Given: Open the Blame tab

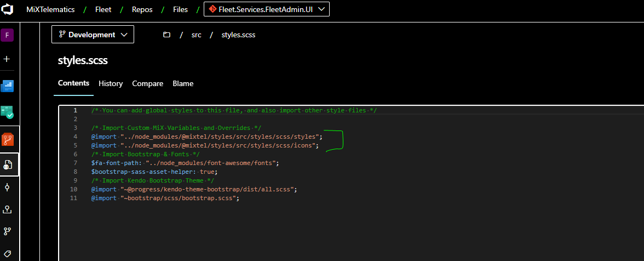Looking at the screenshot, I should 183,83.
